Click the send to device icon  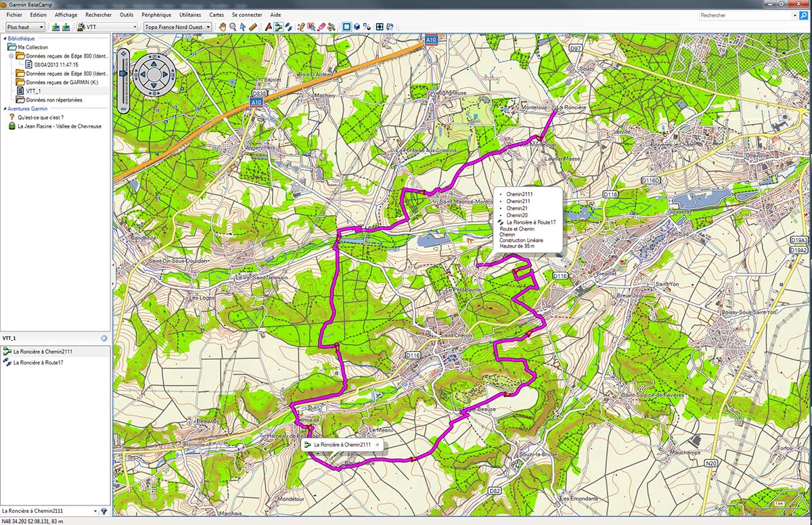pyautogui.click(x=55, y=27)
